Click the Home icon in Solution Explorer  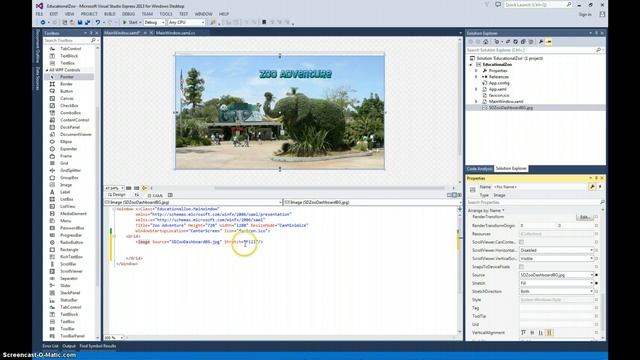486,42
